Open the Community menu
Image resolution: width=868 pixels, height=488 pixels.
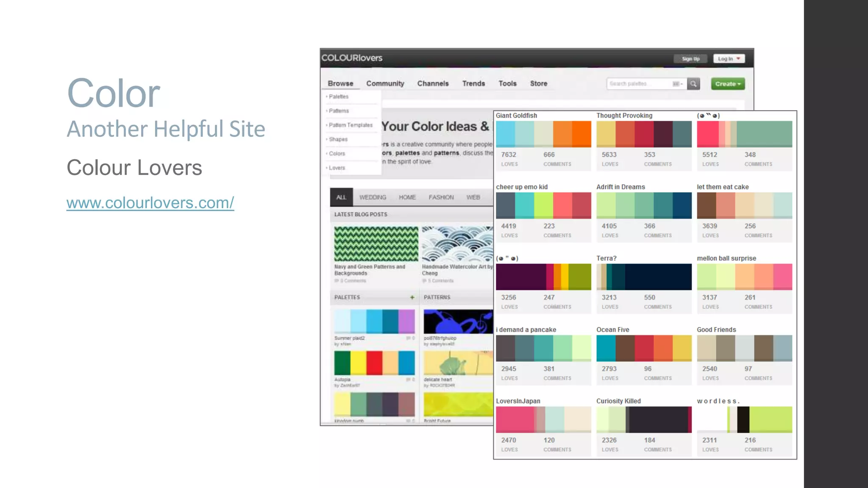coord(385,83)
